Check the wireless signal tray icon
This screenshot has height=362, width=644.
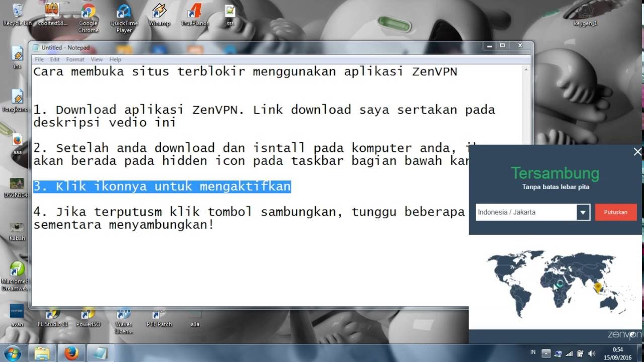(x=570, y=353)
